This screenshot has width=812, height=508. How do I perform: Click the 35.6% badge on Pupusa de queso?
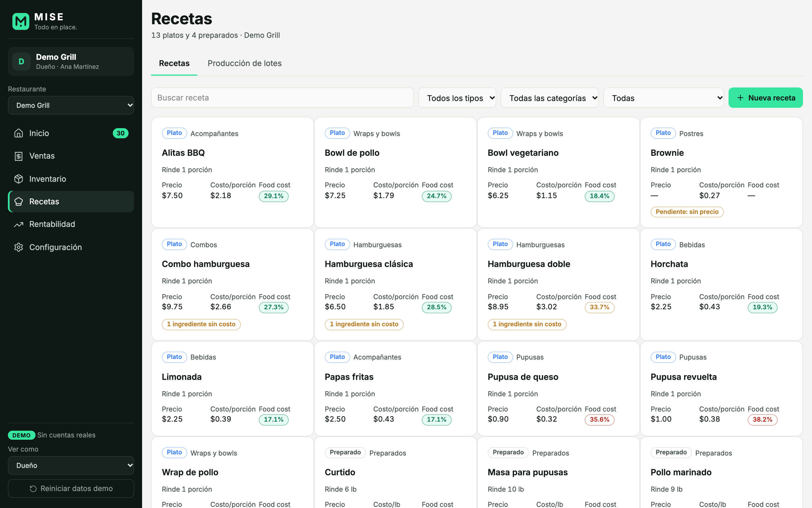(x=599, y=420)
